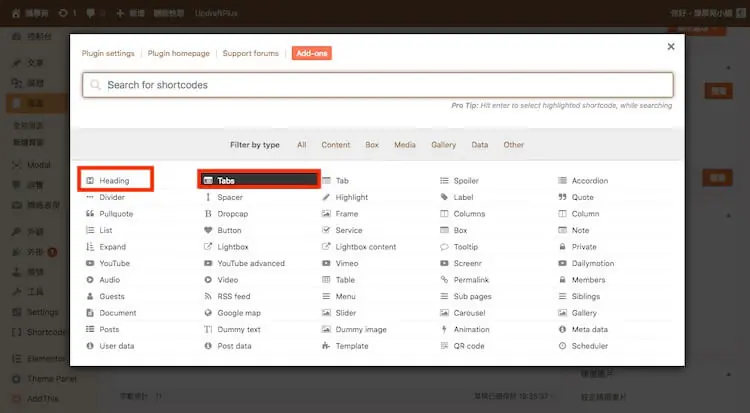Choose the Divider shortcode icon
This screenshot has height=413, width=750.
90,197
